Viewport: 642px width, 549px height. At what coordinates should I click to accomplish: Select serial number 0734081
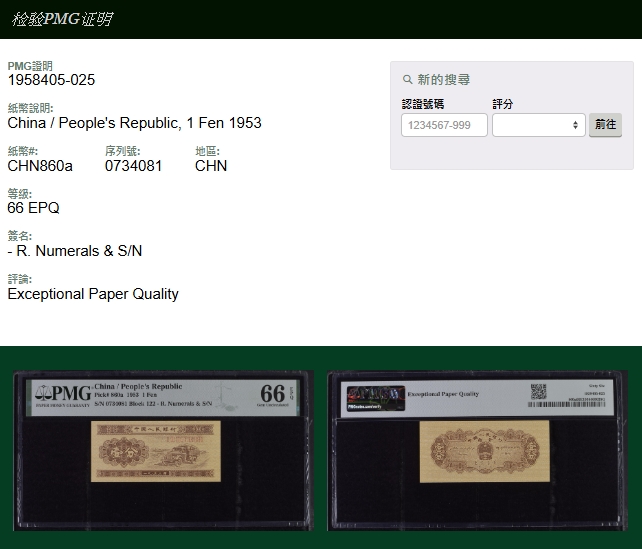[x=133, y=166]
